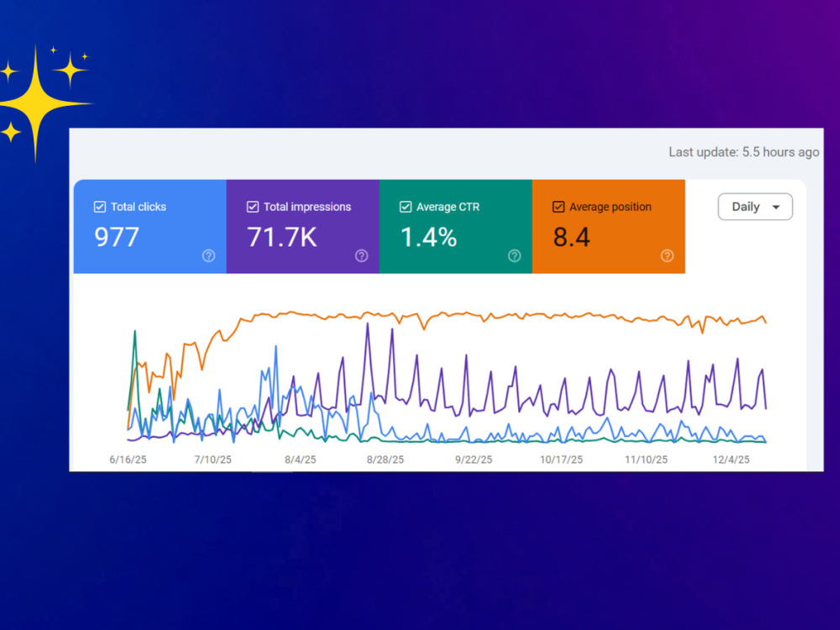This screenshot has width=840, height=630.
Task: Open help icon on Total clicks card
Action: point(208,256)
